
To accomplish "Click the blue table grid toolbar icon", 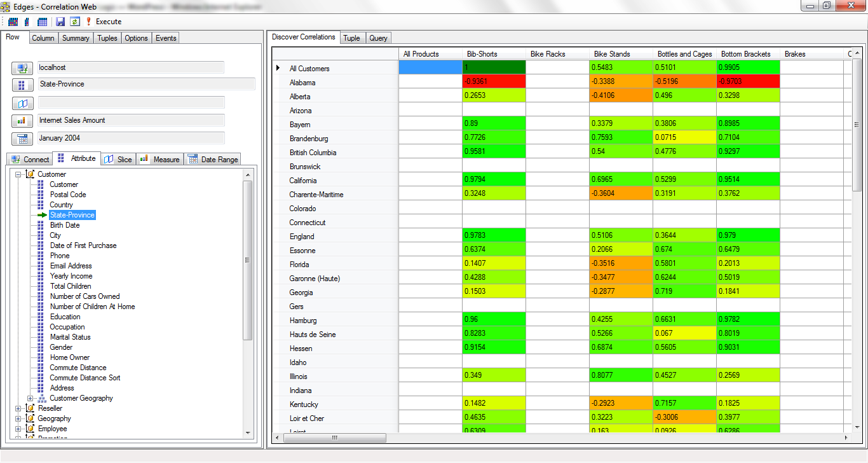I will (42, 22).
